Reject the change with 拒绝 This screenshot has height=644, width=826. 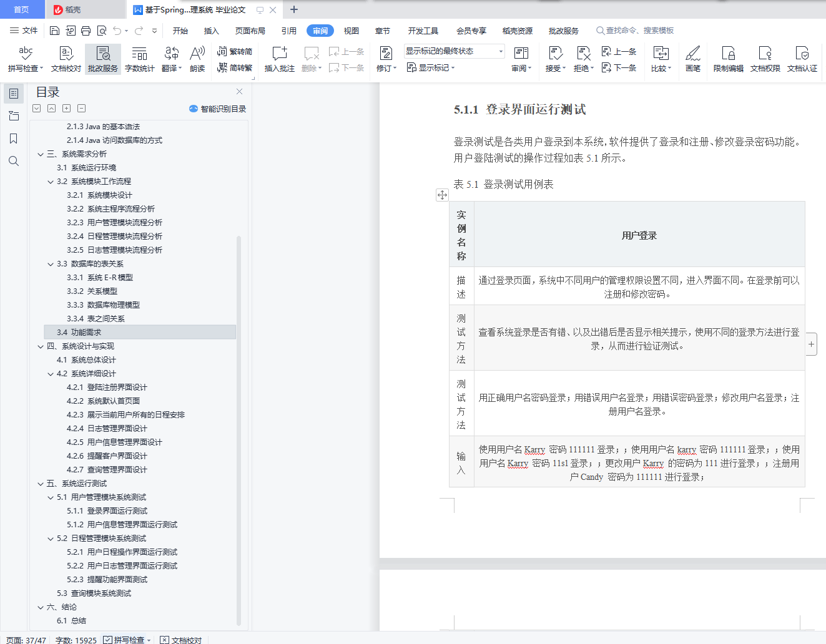(583, 59)
